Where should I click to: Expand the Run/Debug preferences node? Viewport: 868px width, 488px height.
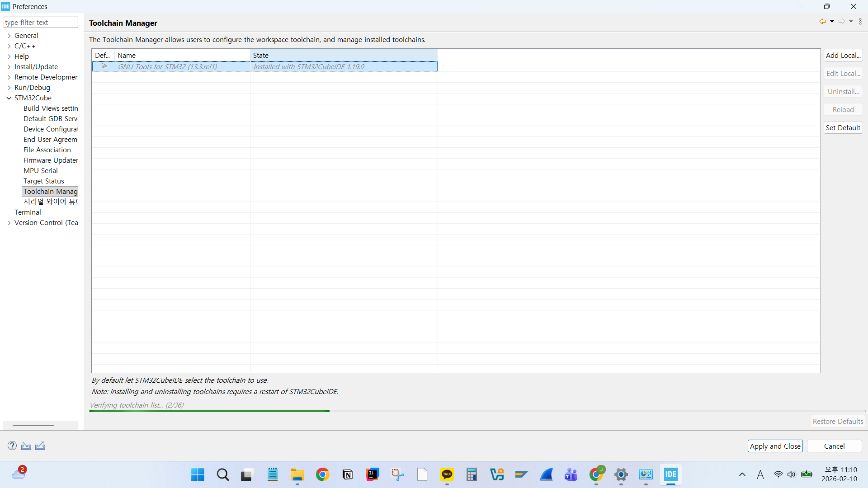tap(9, 88)
